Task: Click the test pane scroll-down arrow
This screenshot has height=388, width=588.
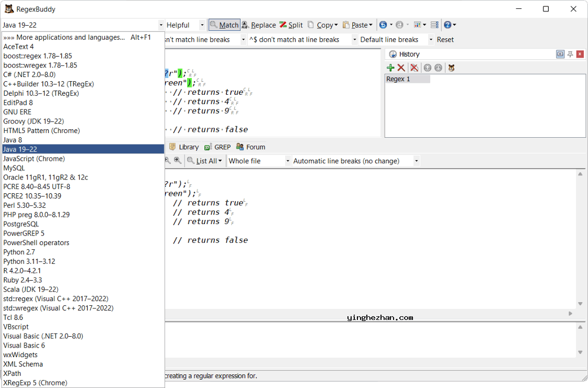Action: 580,304
